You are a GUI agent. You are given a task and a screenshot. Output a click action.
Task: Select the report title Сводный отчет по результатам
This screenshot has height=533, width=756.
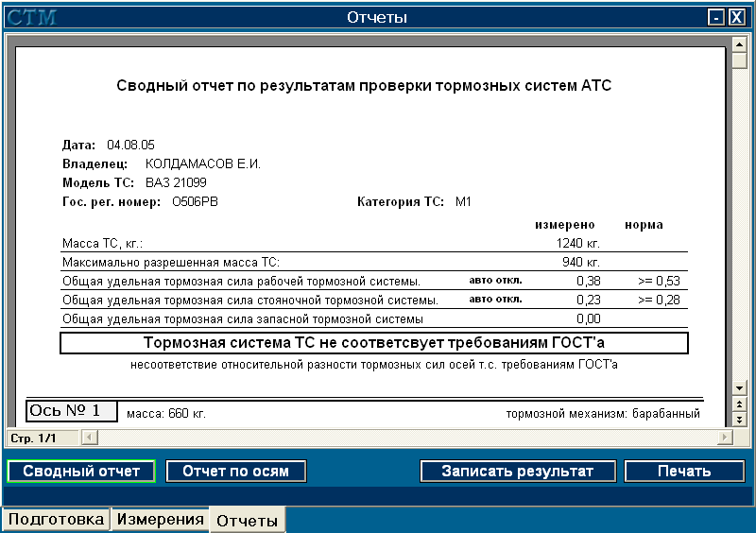(x=364, y=86)
